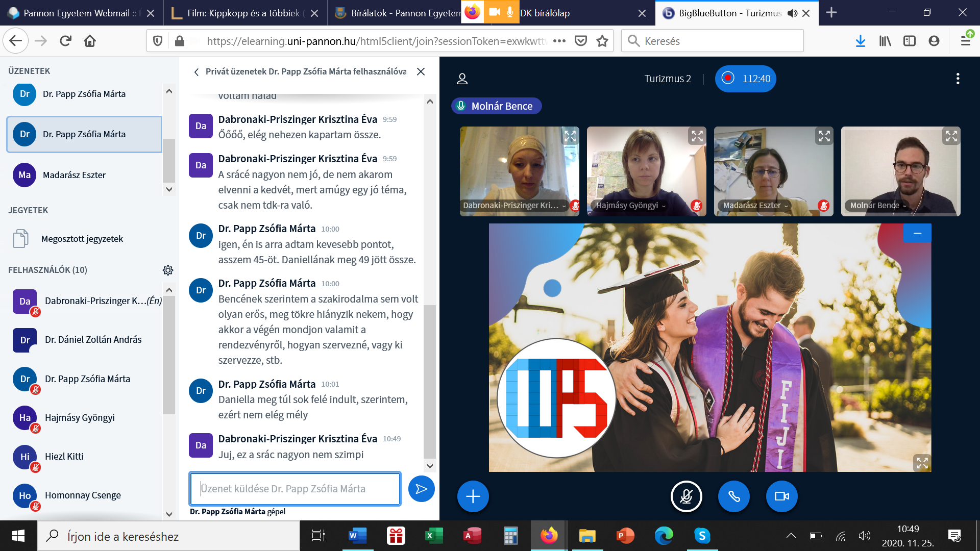Switch to Bírálatok - Pannon Egyetem tab
This screenshot has height=551, width=980.
coord(398,13)
